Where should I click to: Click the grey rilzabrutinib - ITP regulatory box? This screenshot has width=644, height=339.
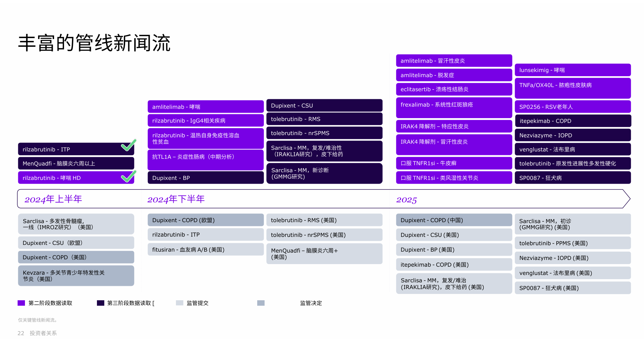pos(206,234)
